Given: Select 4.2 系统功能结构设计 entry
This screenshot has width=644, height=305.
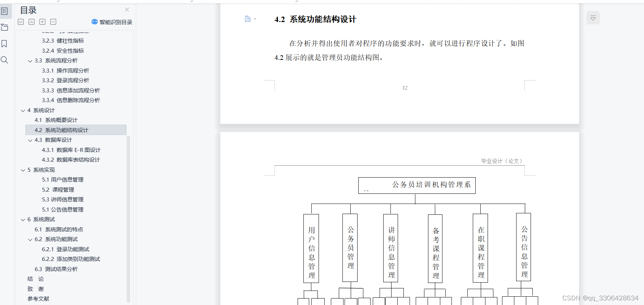Looking at the screenshot, I should coord(76,130).
